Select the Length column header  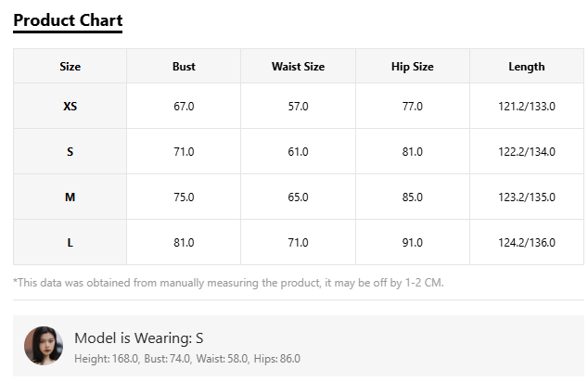pos(527,67)
